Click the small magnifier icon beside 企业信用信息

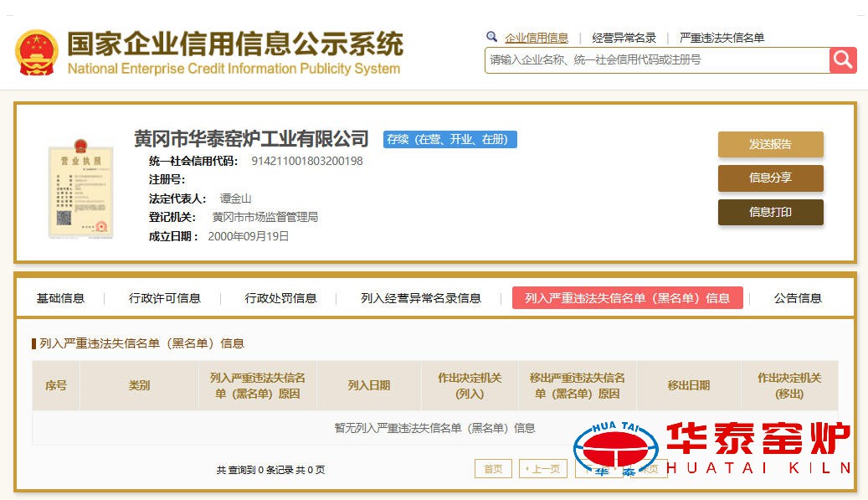[492, 37]
